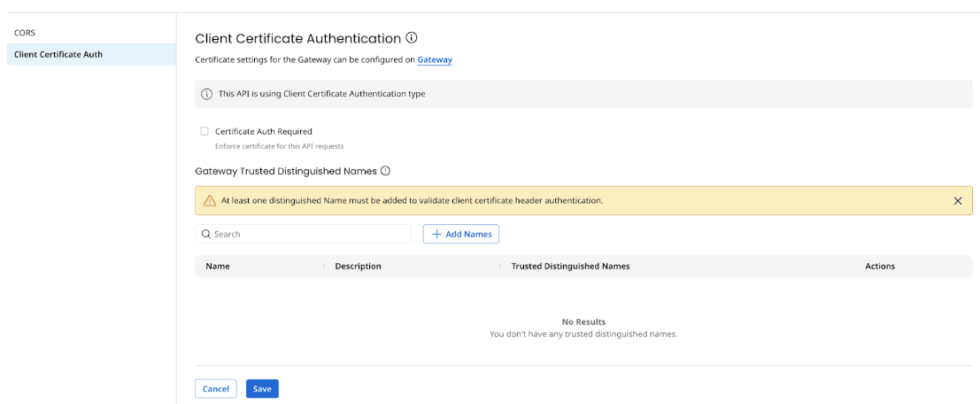Image resolution: width=980 pixels, height=404 pixels.
Task: Dismiss the distinguished name warning banner
Action: (957, 201)
